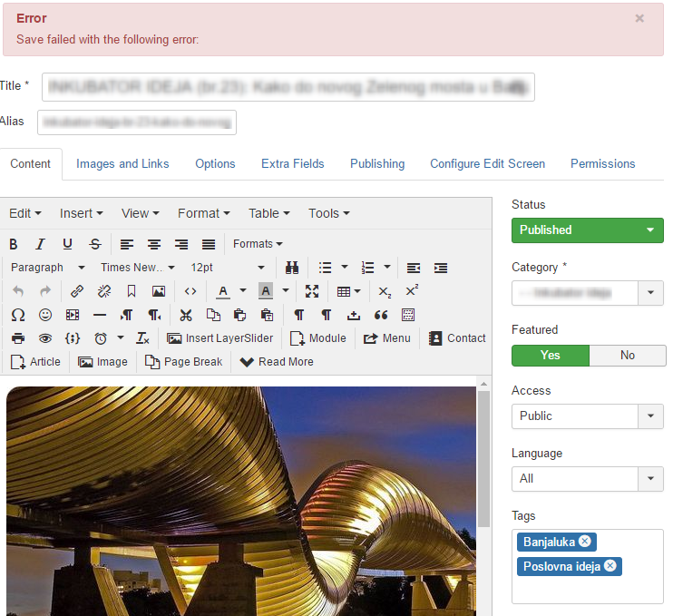Open the Paragraph block format dropdown

pos(48,268)
